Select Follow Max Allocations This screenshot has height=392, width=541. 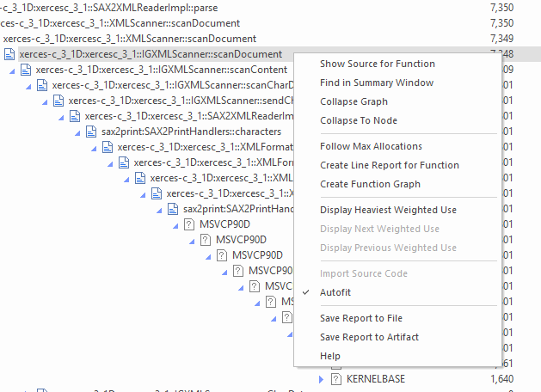click(371, 146)
